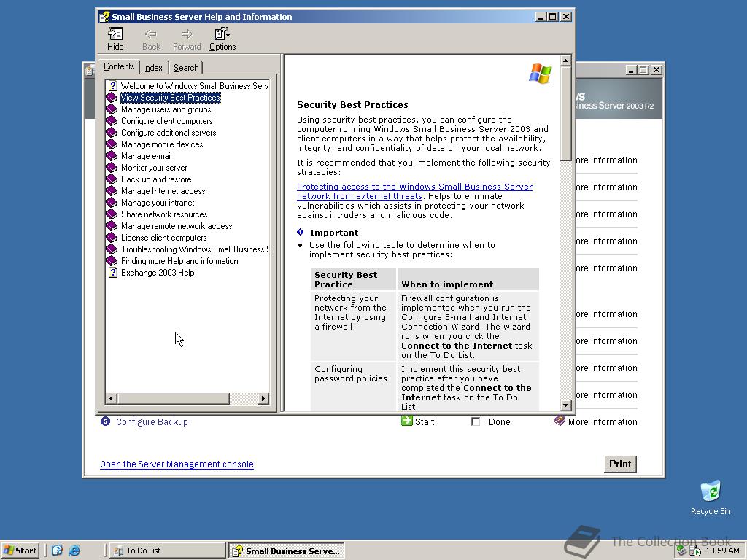This screenshot has width=747, height=560.
Task: Click the Forward arrow toolbar button
Action: (187, 39)
